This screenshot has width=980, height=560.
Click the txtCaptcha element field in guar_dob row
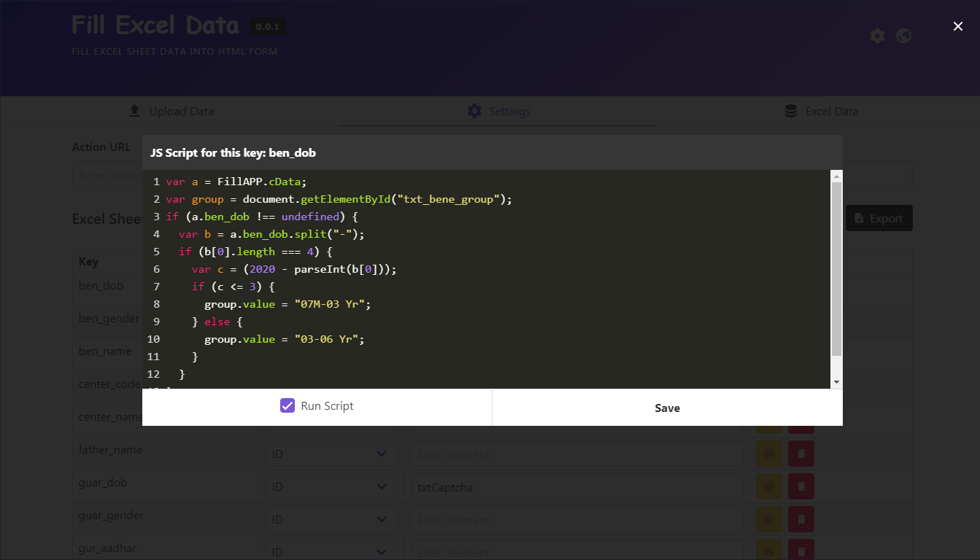[x=576, y=487]
